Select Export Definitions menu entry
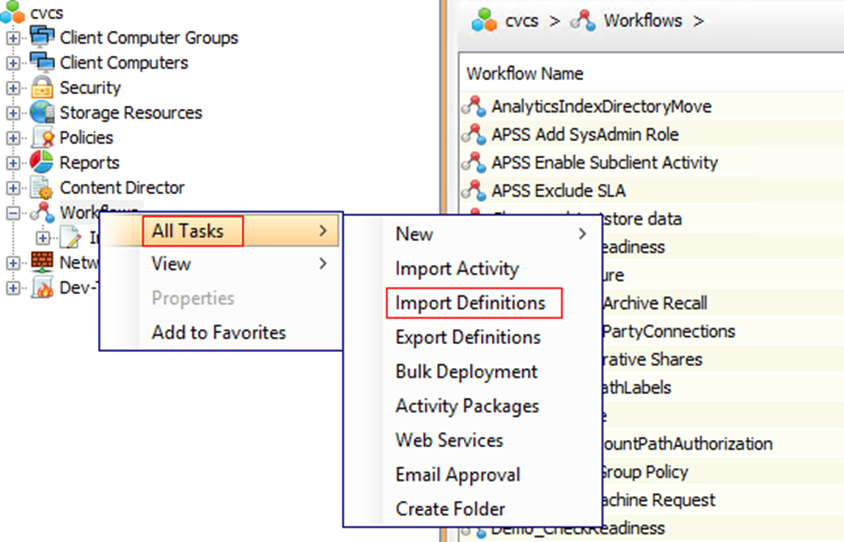844x542 pixels. (x=468, y=337)
